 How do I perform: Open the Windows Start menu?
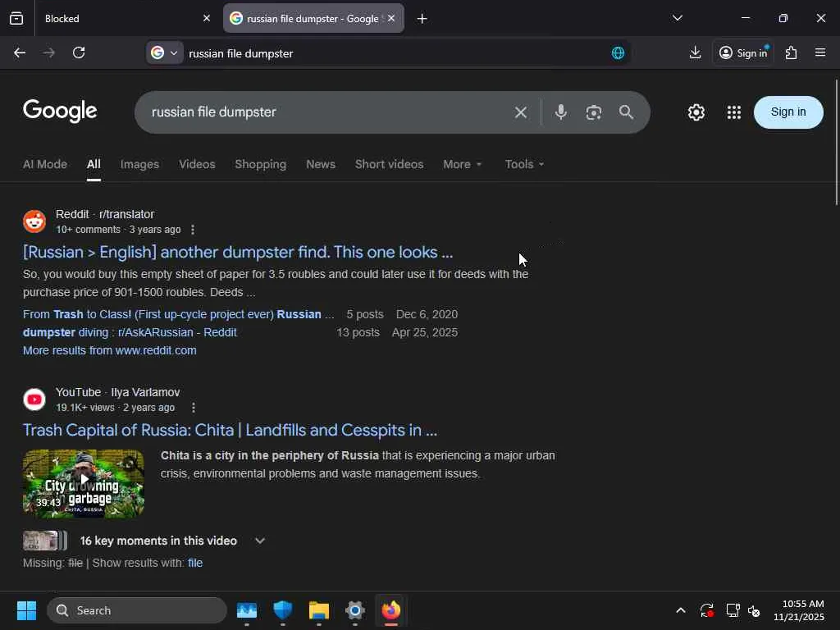click(x=26, y=610)
